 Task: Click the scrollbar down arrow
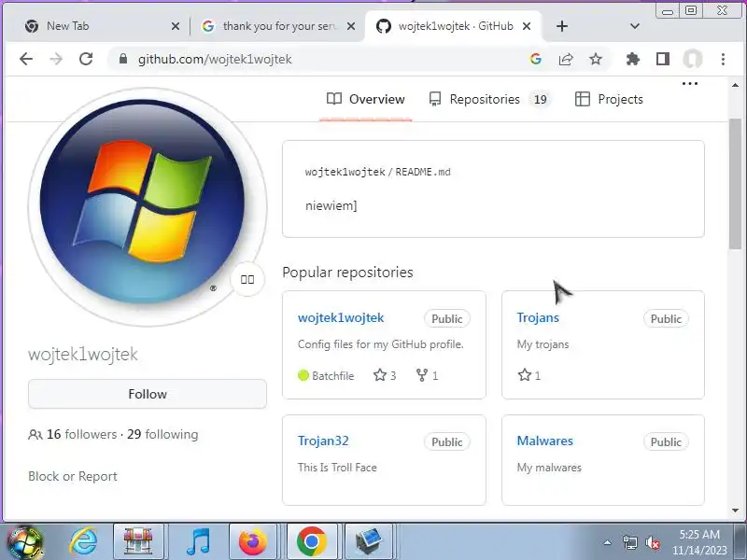click(x=736, y=511)
